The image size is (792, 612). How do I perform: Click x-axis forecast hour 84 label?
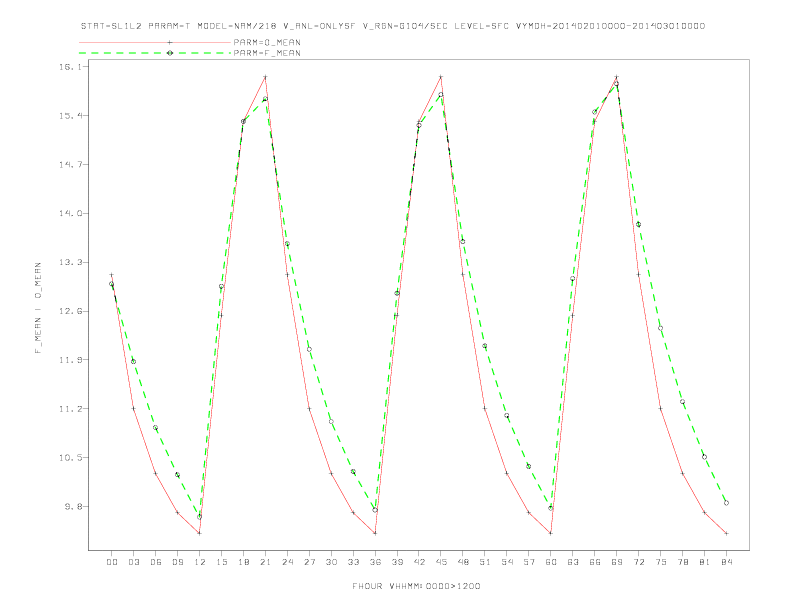click(726, 562)
